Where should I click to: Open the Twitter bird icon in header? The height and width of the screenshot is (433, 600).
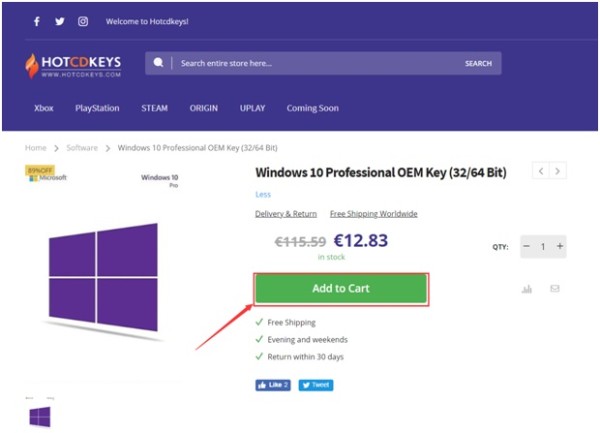click(60, 21)
